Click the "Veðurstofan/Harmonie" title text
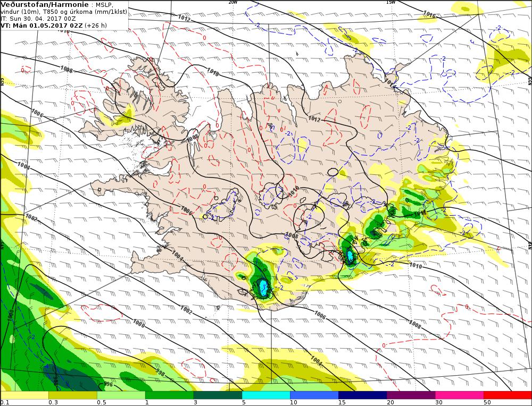 pyautogui.click(x=45, y=5)
